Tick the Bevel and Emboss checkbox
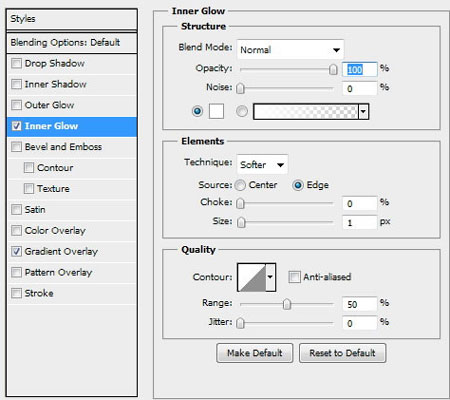Image resolution: width=450 pixels, height=400 pixels. coord(16,147)
